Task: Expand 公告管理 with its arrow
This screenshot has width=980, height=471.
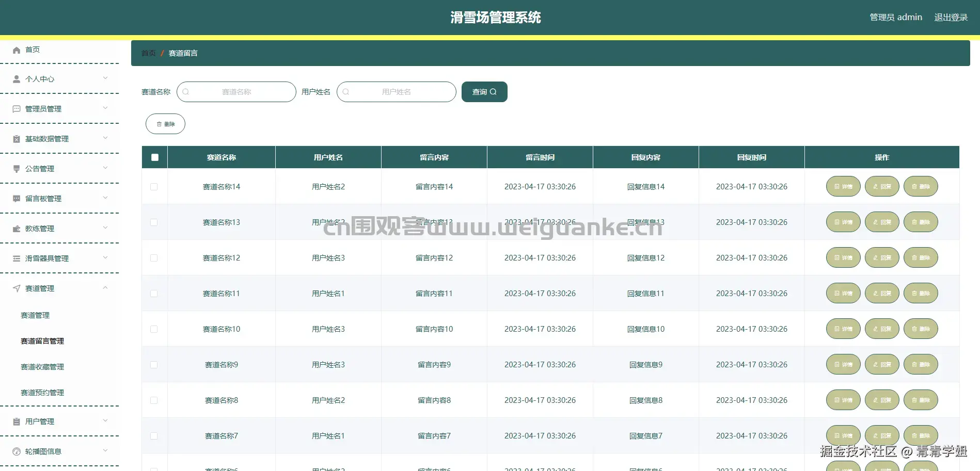Action: point(105,168)
